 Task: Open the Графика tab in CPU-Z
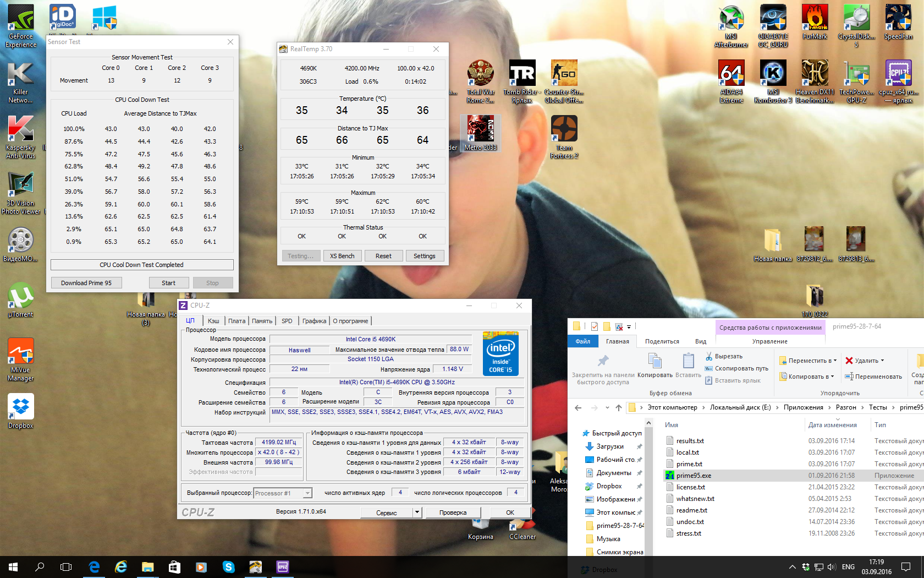(x=314, y=321)
